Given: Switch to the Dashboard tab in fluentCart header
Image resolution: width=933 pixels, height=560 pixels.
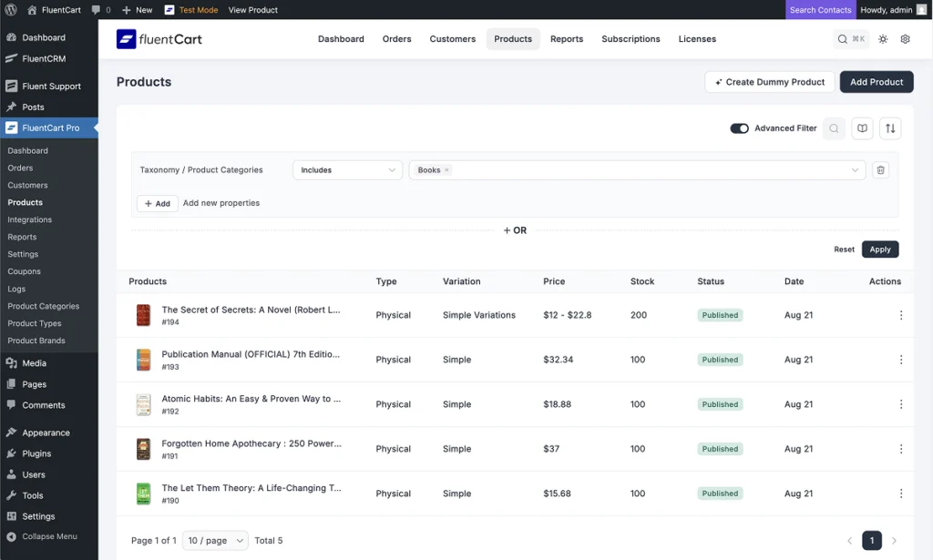Looking at the screenshot, I should coord(341,39).
